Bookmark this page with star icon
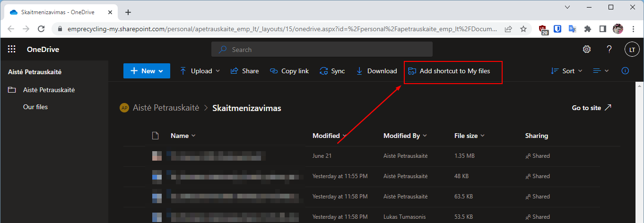This screenshot has width=644, height=223. pyautogui.click(x=523, y=29)
